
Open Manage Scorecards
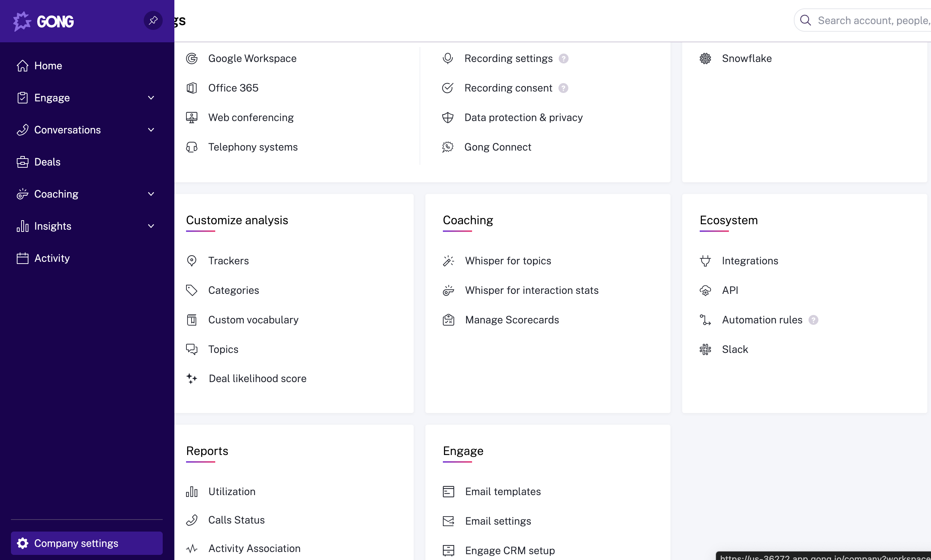point(512,320)
